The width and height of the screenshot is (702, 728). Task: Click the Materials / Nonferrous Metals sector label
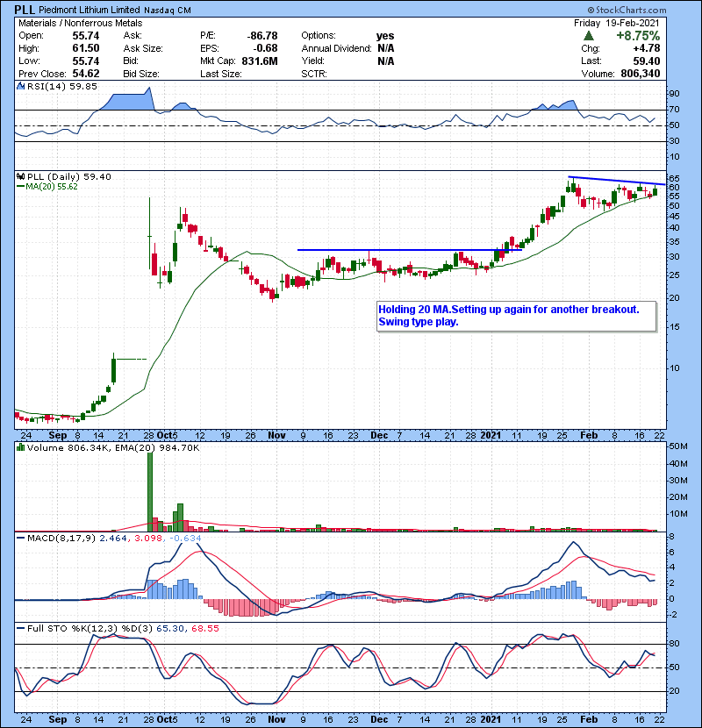[x=81, y=23]
